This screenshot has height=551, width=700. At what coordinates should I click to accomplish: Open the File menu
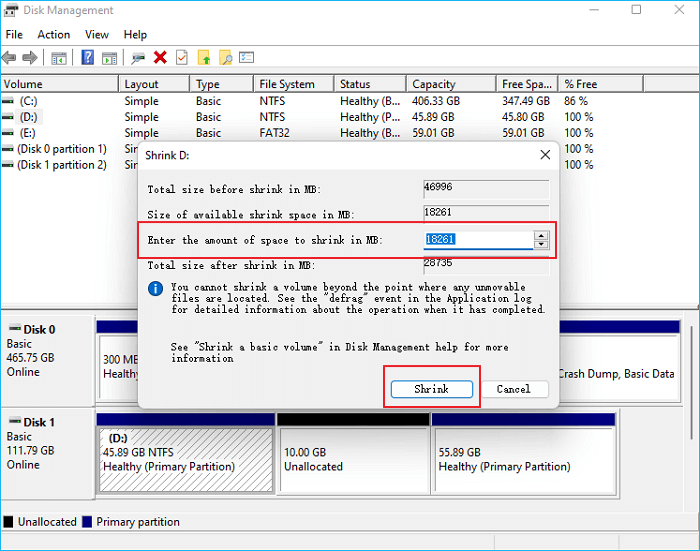click(x=14, y=34)
